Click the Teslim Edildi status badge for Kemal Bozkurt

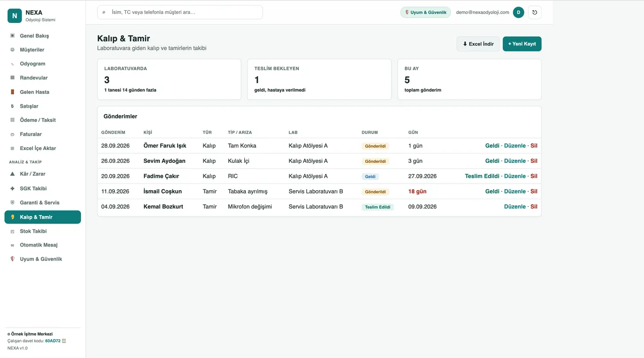click(378, 207)
